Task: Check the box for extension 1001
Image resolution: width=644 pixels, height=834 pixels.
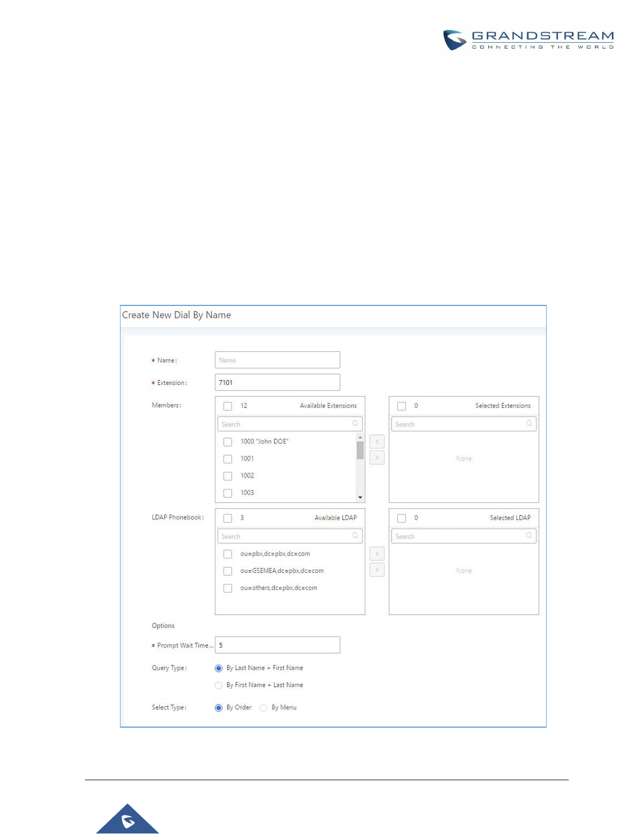Action: pyautogui.click(x=228, y=459)
